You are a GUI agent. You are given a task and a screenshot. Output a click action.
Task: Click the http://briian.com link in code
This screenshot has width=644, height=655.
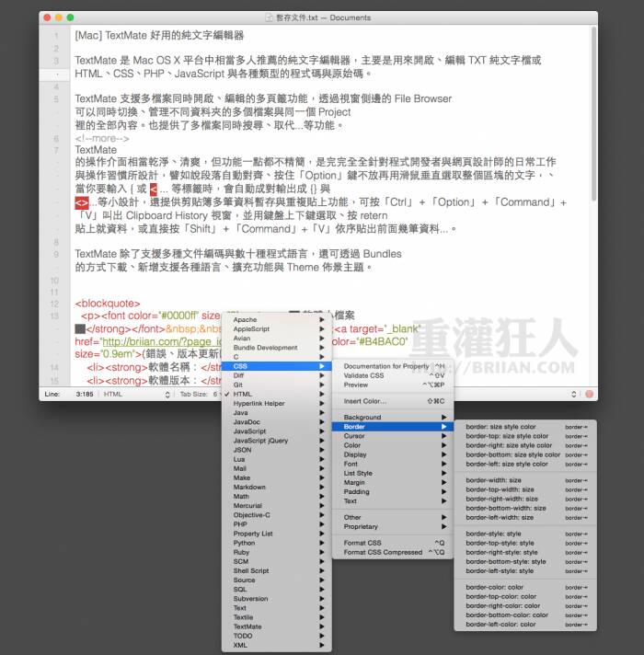[x=162, y=341]
